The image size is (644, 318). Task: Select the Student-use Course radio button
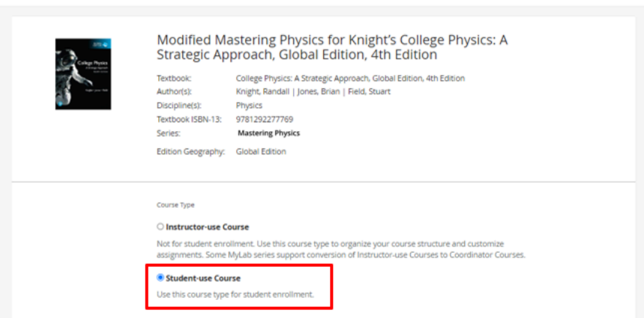click(x=160, y=277)
